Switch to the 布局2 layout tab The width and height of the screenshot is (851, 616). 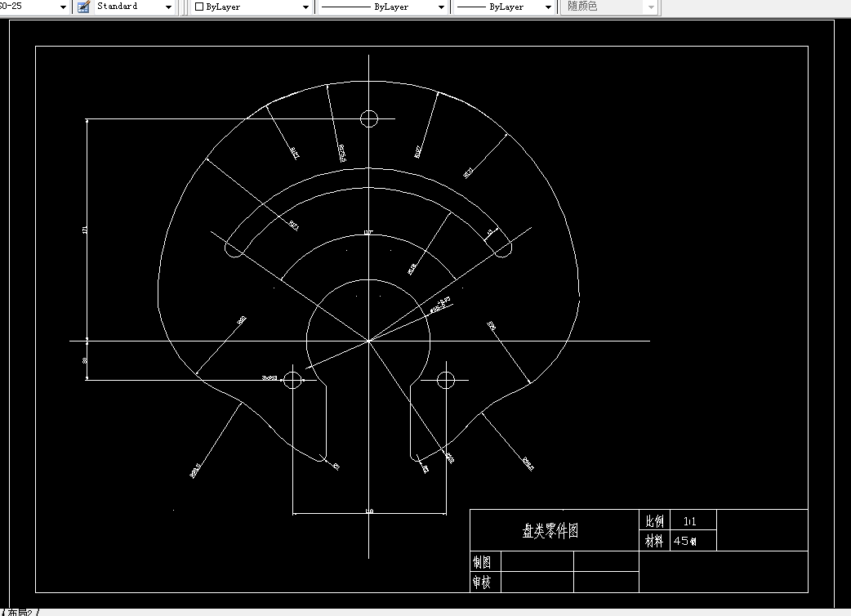coord(20,612)
